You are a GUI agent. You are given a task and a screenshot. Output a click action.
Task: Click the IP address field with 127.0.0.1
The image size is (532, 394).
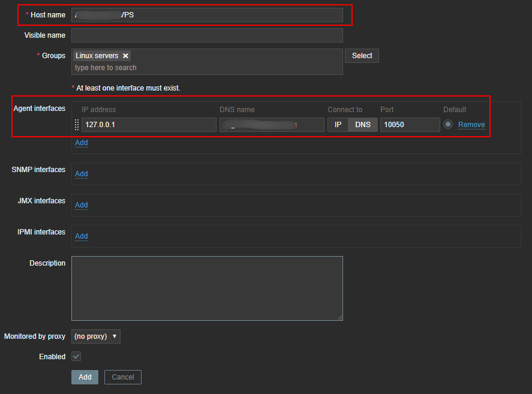coord(149,125)
